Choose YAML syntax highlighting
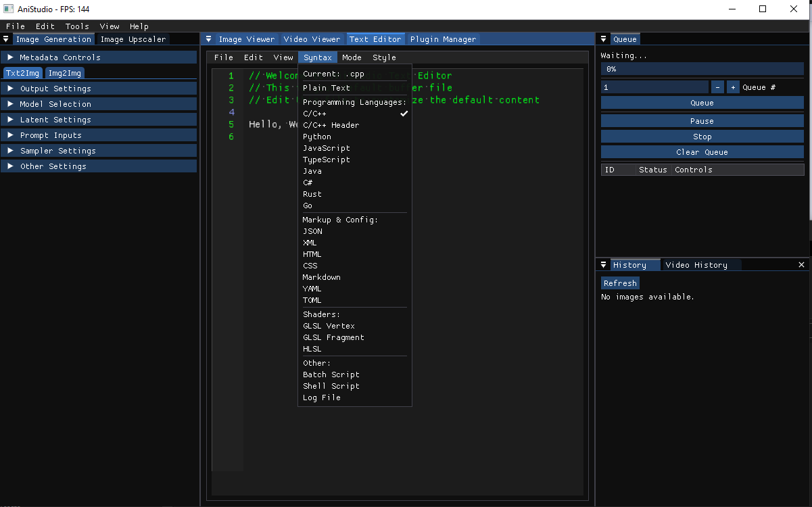812x507 pixels. (x=355, y=289)
